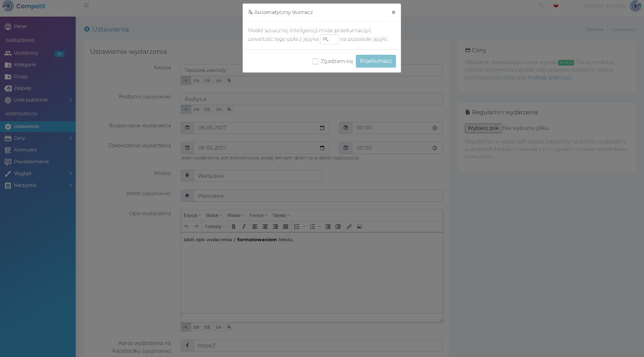644x357 pixels.
Task: Click the search magnifier icon in header
Action: point(540,5)
